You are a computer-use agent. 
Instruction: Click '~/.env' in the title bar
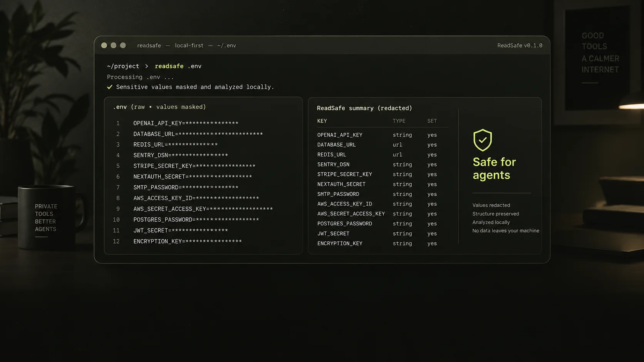pos(226,45)
